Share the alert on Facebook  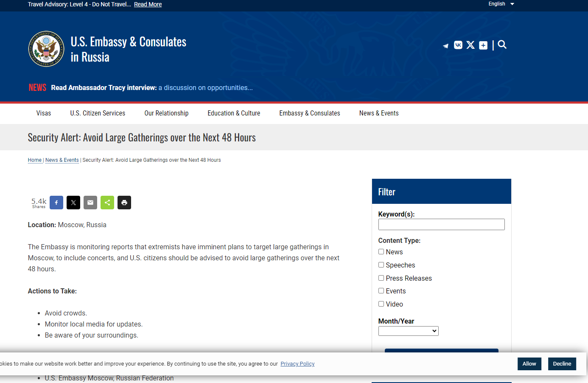[56, 203]
